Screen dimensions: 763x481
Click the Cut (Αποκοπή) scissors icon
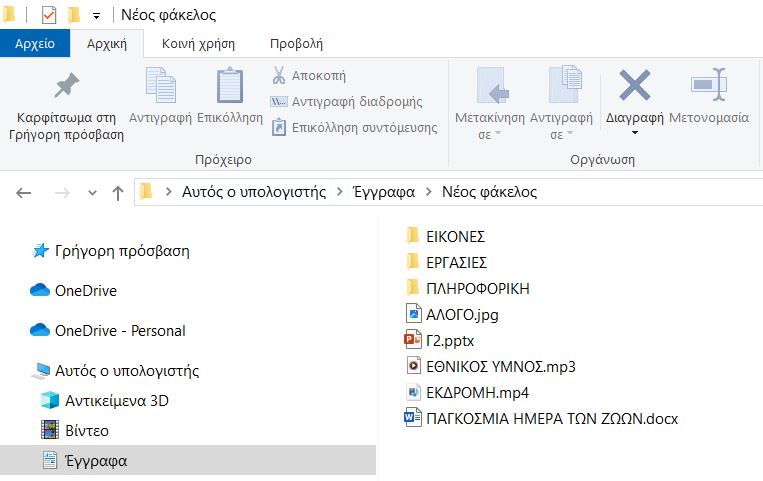pyautogui.click(x=279, y=76)
